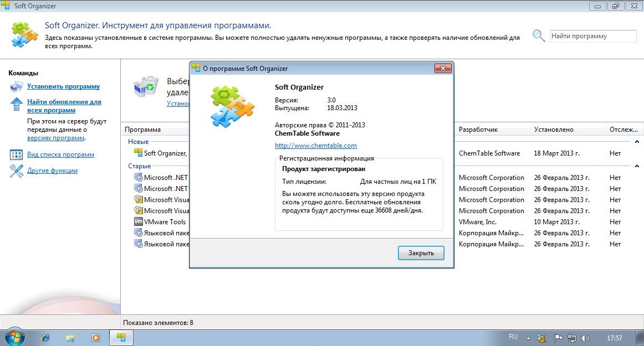Close the About dialog with X
The image size is (644, 346).
[443, 69]
